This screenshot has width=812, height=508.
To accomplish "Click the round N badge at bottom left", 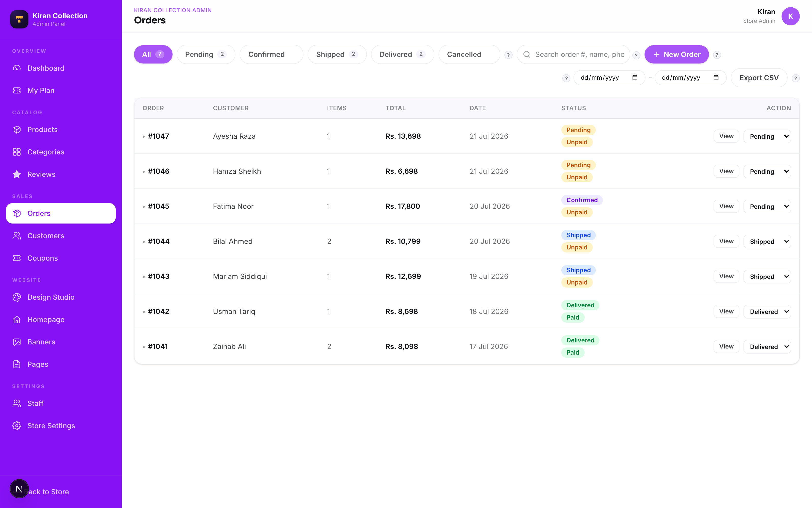I will [19, 488].
